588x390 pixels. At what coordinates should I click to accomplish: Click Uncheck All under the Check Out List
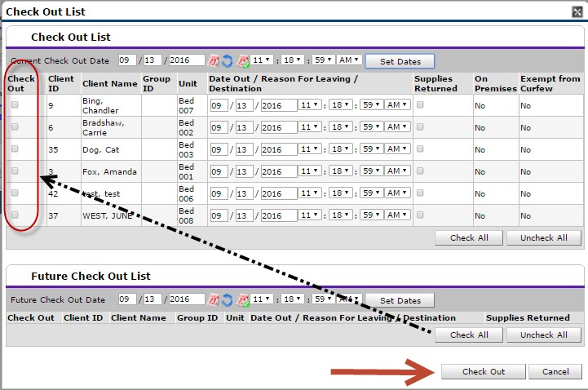544,237
